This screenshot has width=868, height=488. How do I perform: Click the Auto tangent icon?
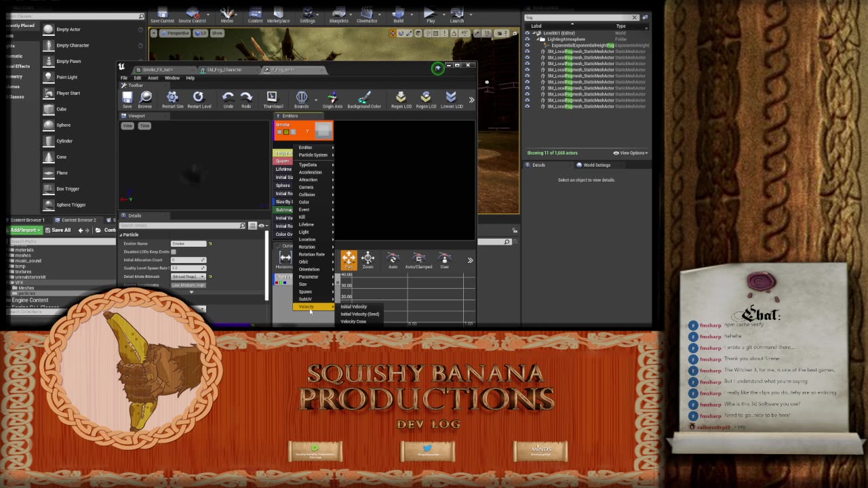coord(393,259)
